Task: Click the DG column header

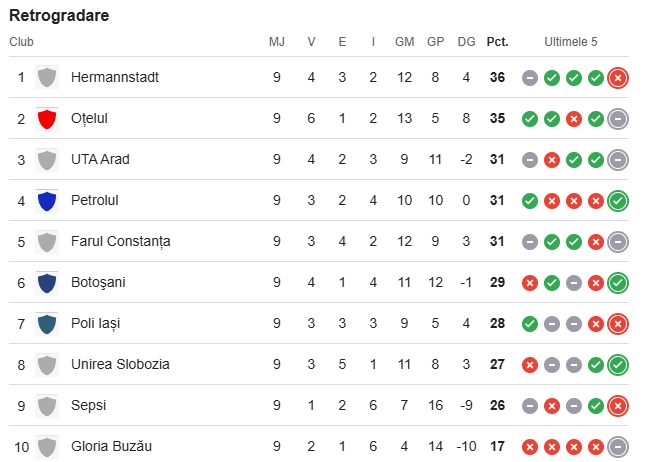Action: coord(466,42)
